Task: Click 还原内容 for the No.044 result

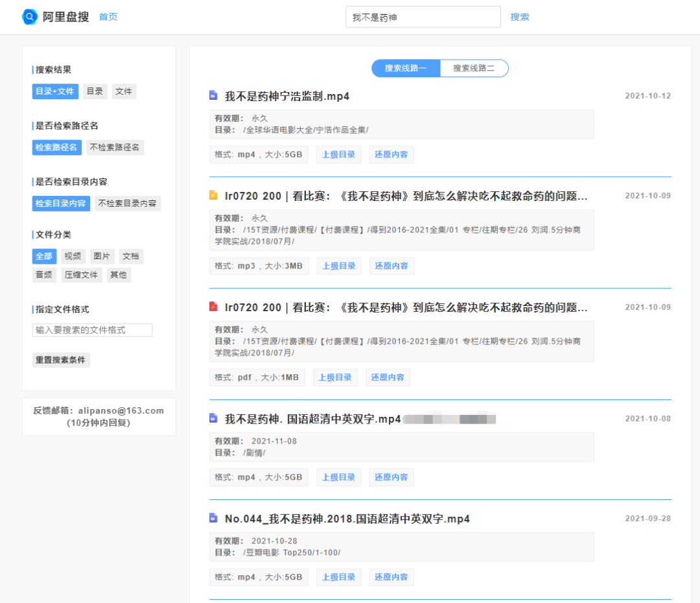Action: coord(391,577)
